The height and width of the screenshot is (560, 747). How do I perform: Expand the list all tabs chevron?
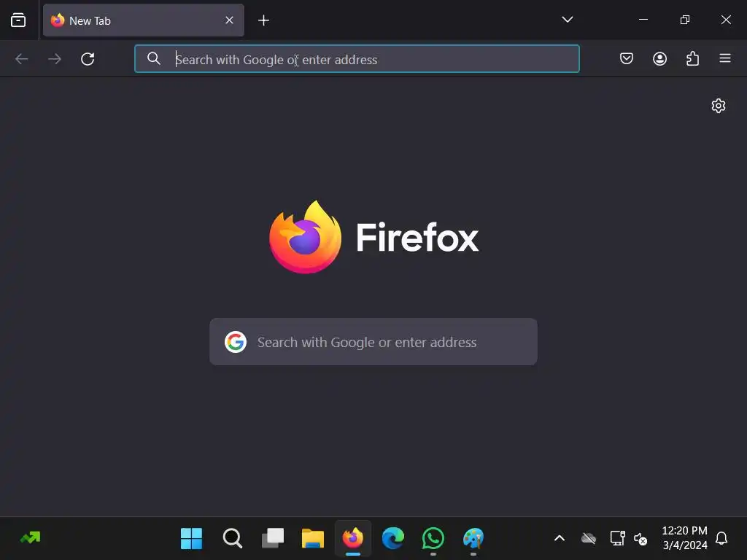point(567,20)
